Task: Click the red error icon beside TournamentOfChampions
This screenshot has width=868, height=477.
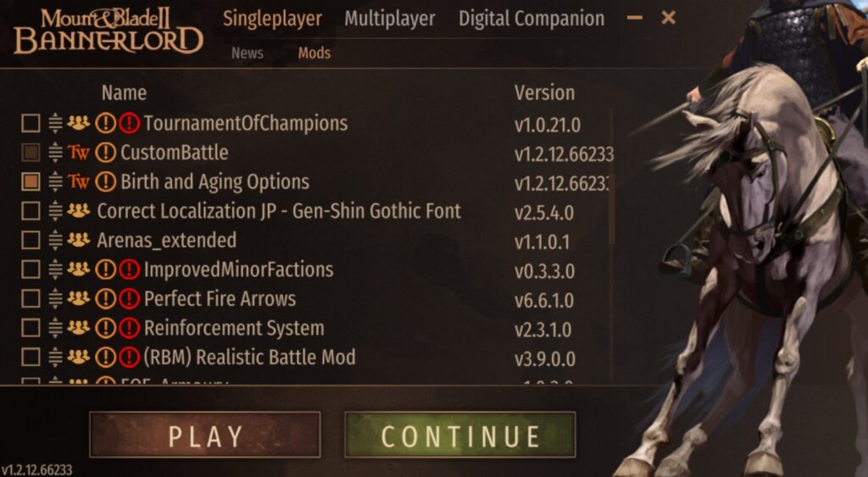Action: point(129,123)
